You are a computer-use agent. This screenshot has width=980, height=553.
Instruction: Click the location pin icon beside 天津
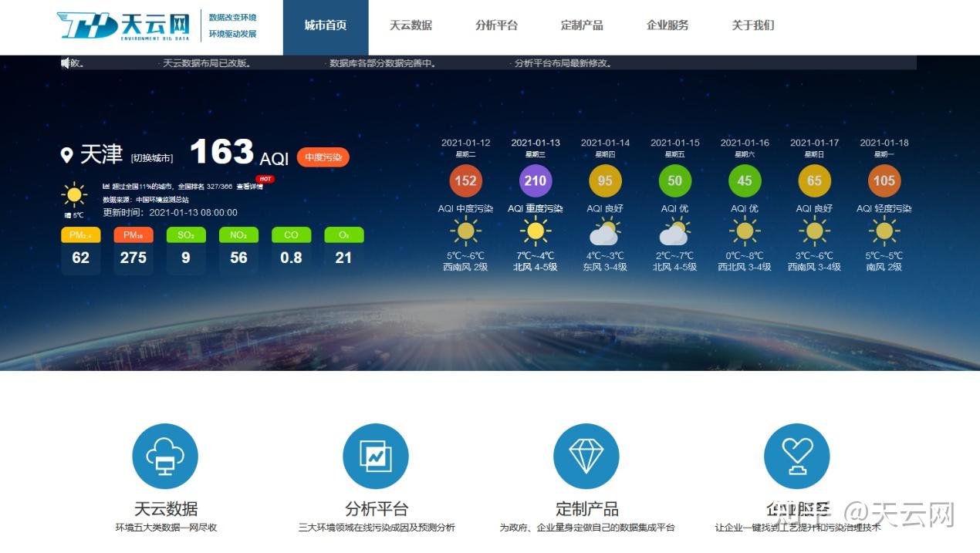66,156
